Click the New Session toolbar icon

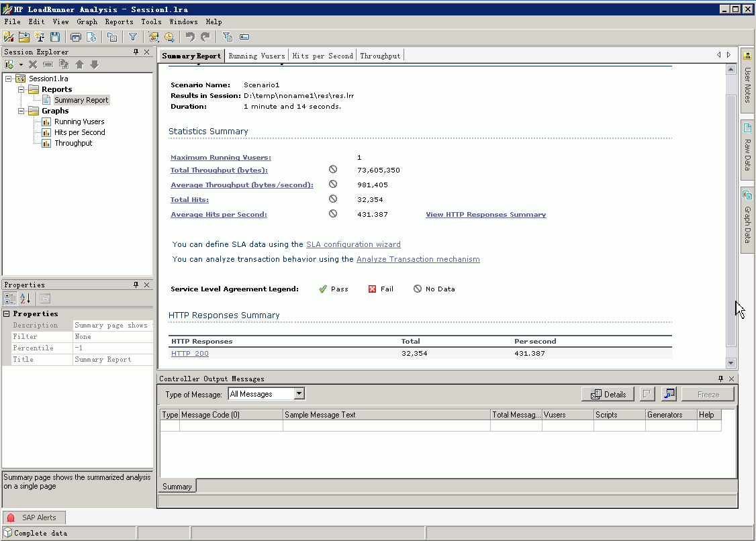coord(8,37)
